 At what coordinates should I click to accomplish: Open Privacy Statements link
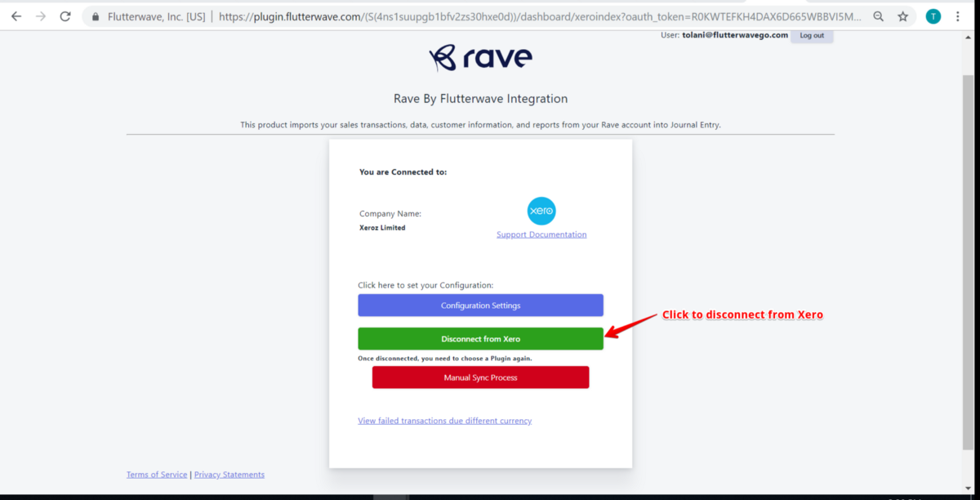(x=229, y=475)
